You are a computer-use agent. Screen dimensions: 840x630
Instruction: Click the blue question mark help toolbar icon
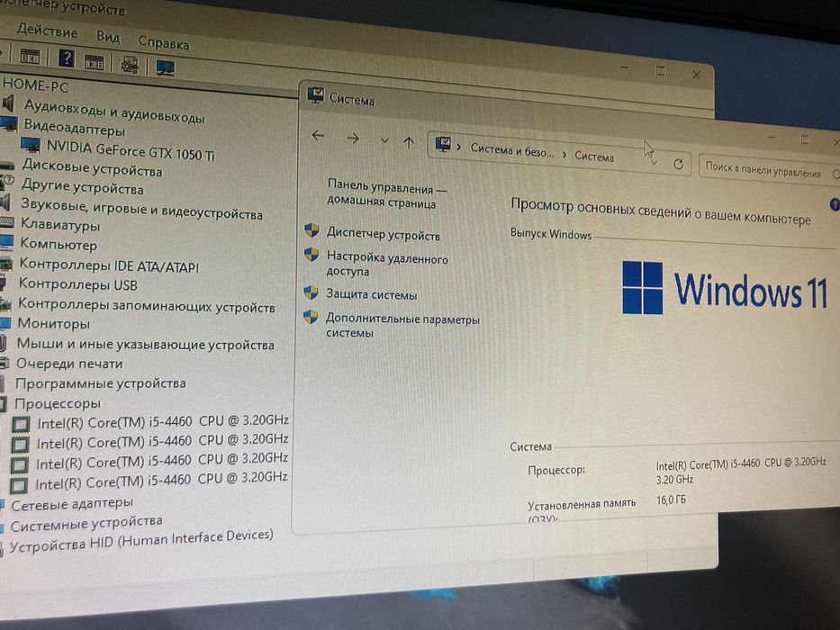pyautogui.click(x=67, y=58)
